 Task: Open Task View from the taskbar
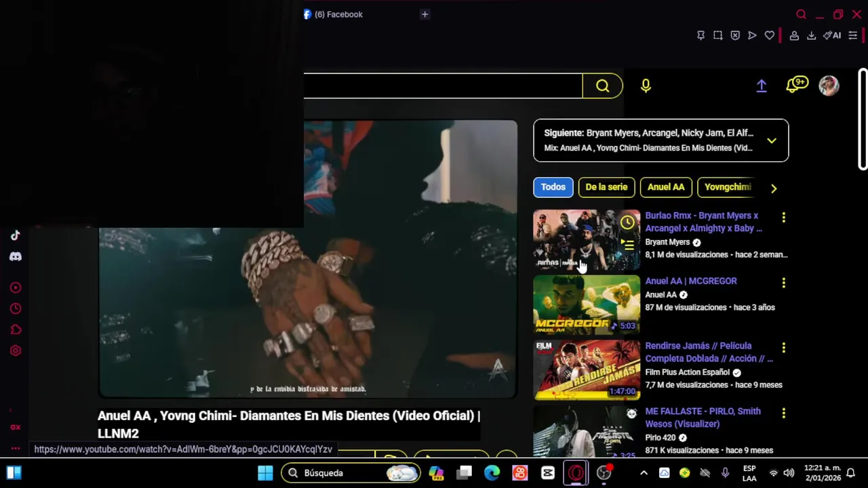click(x=465, y=473)
